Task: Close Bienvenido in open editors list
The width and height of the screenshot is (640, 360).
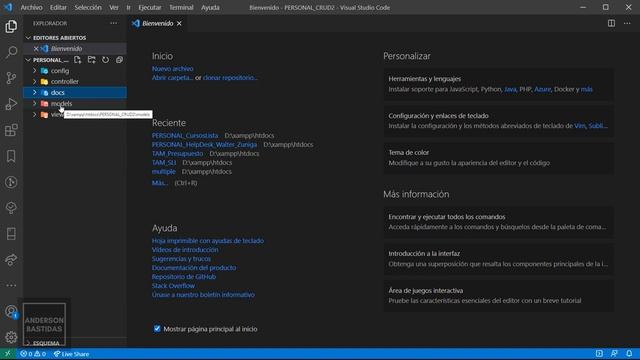Action: tap(36, 49)
